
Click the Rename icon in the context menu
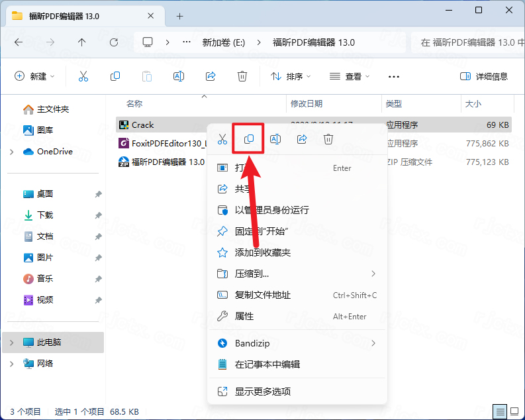[x=275, y=139]
